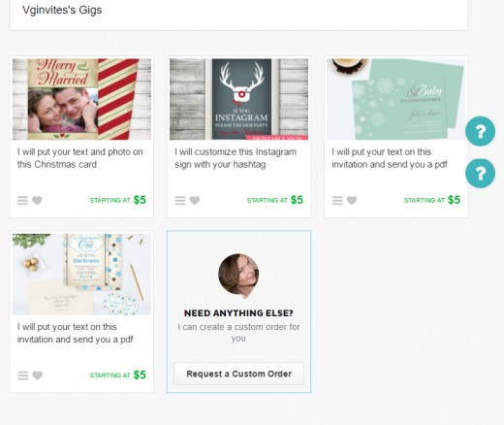
Task: Favorite the Christmas card gig with heart icon
Action: tap(37, 200)
